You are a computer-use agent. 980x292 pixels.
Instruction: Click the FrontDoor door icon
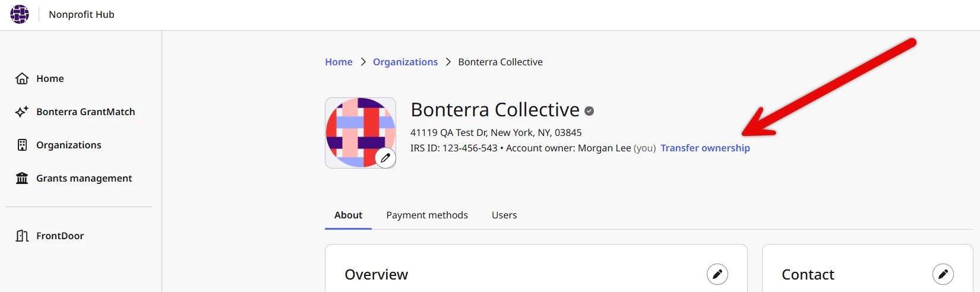(22, 236)
